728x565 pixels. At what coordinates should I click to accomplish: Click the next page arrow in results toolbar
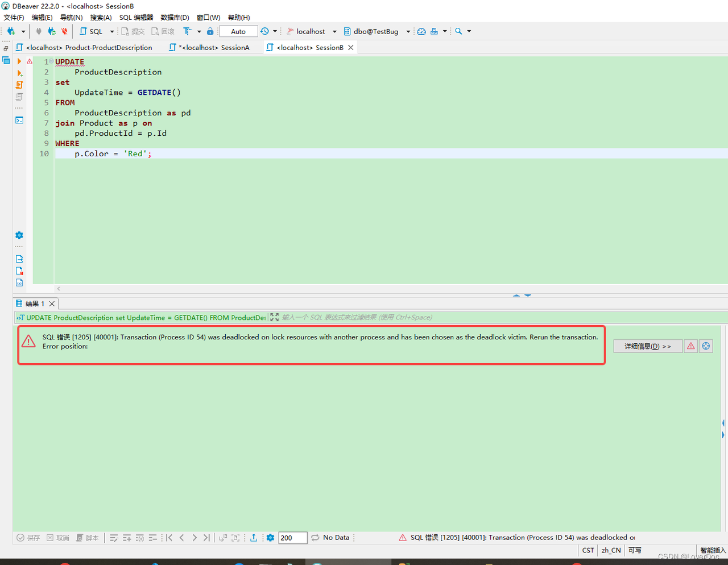pos(195,538)
